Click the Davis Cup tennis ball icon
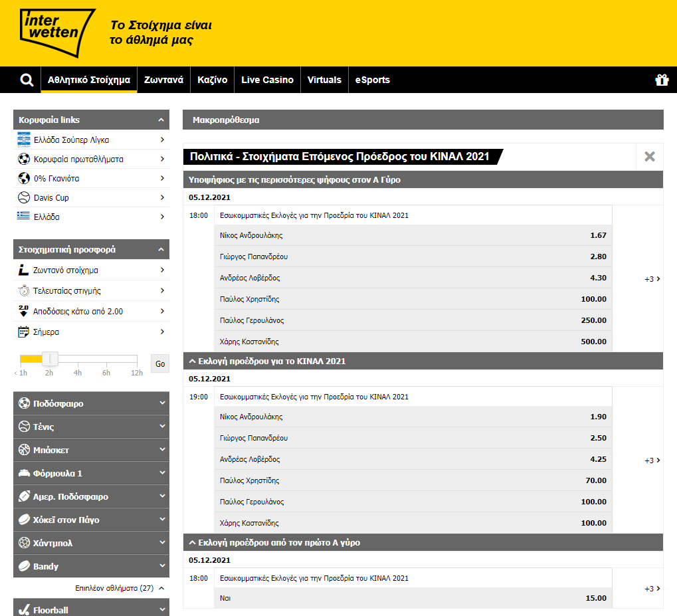The image size is (677, 616). click(24, 198)
